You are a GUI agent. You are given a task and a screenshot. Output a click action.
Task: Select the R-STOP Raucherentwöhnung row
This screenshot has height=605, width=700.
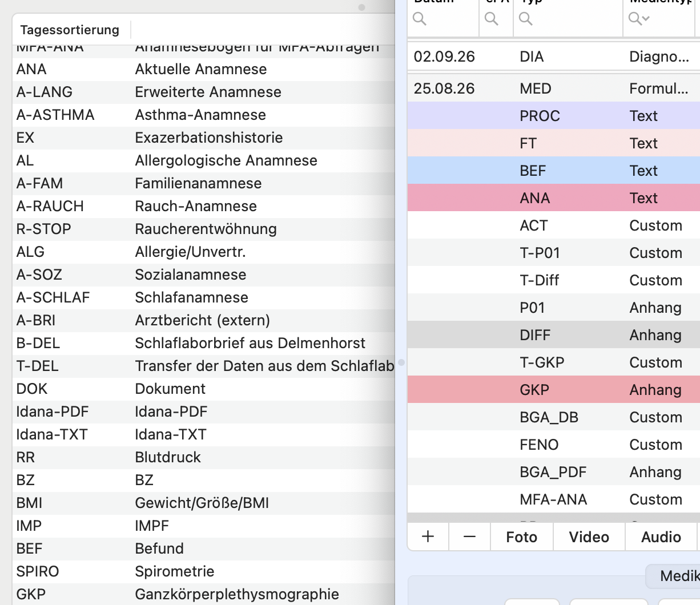[204, 229]
